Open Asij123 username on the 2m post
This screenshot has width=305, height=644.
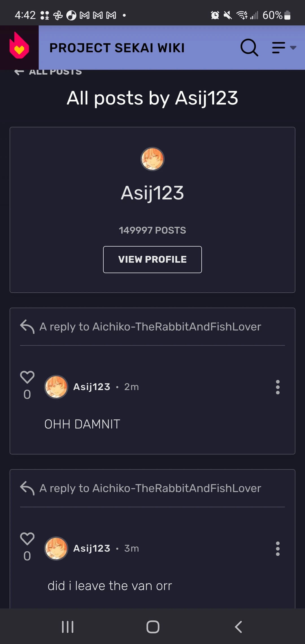(92, 387)
